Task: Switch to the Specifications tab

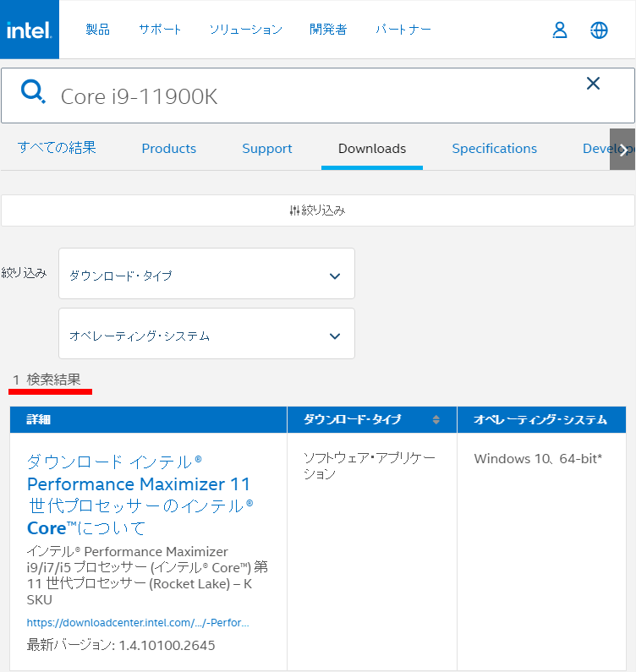Action: coord(495,148)
